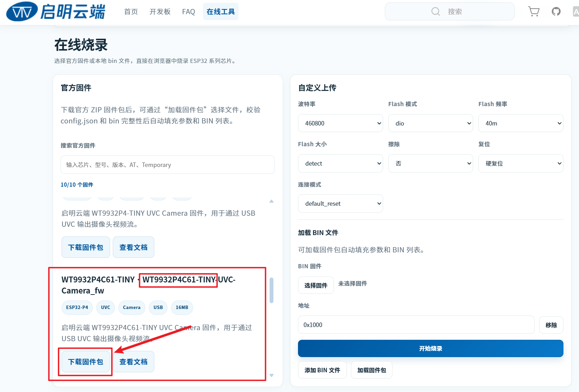579x392 pixels.
Task: Click the 官方固件 panel title
Action: [76, 88]
